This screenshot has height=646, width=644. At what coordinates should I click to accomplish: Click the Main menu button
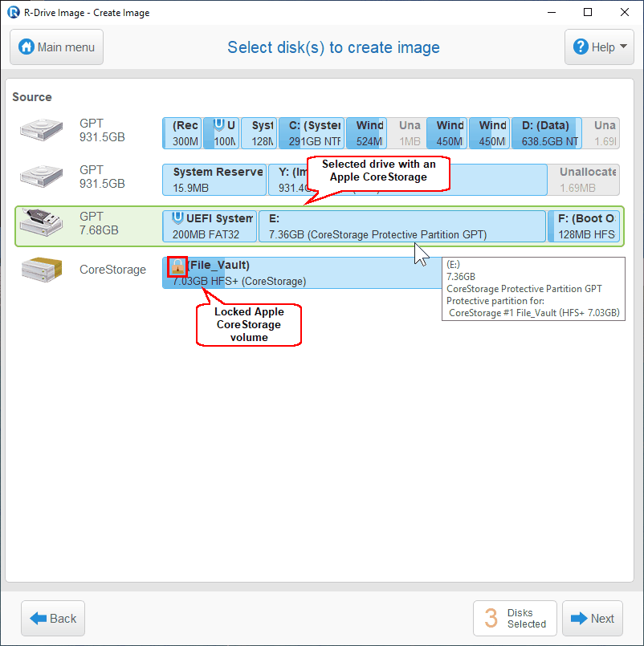(x=56, y=47)
